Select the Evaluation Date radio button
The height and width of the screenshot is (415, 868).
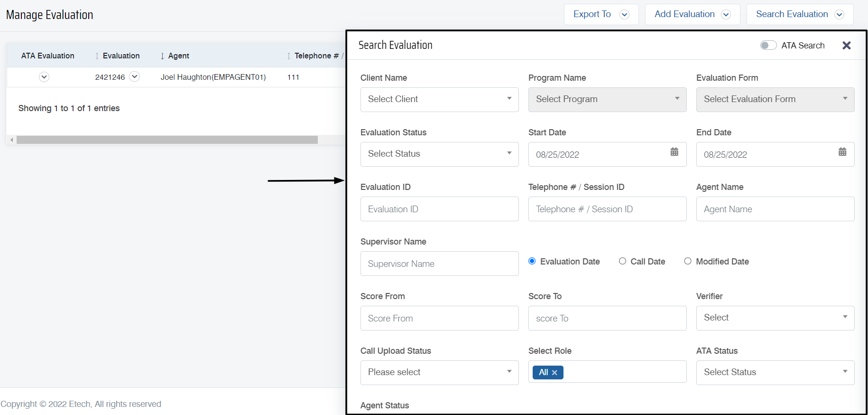tap(532, 261)
